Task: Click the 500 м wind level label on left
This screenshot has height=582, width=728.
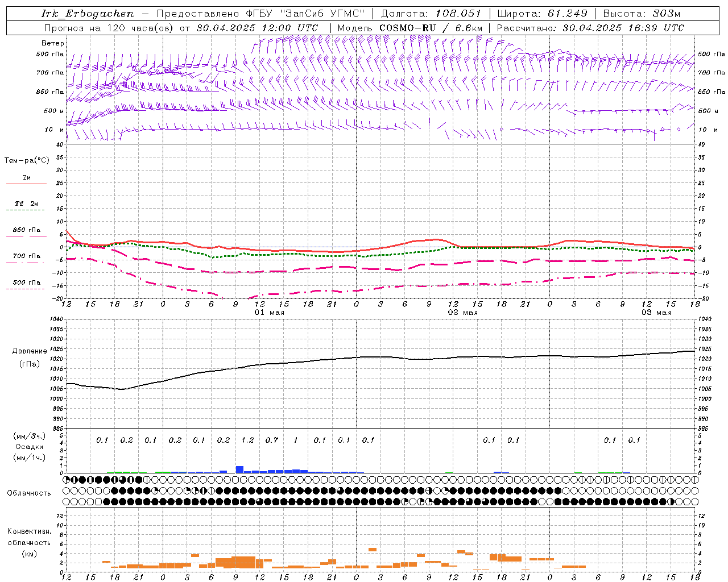Action: 54,111
